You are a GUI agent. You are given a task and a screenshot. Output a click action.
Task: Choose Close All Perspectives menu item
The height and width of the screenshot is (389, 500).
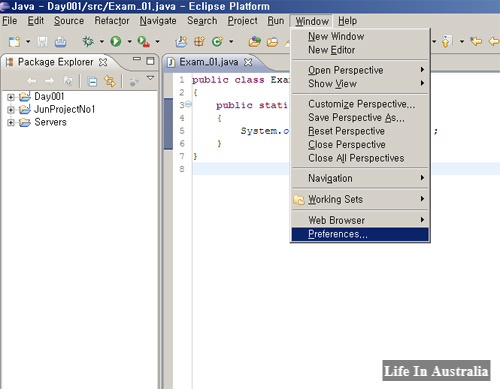click(360, 158)
